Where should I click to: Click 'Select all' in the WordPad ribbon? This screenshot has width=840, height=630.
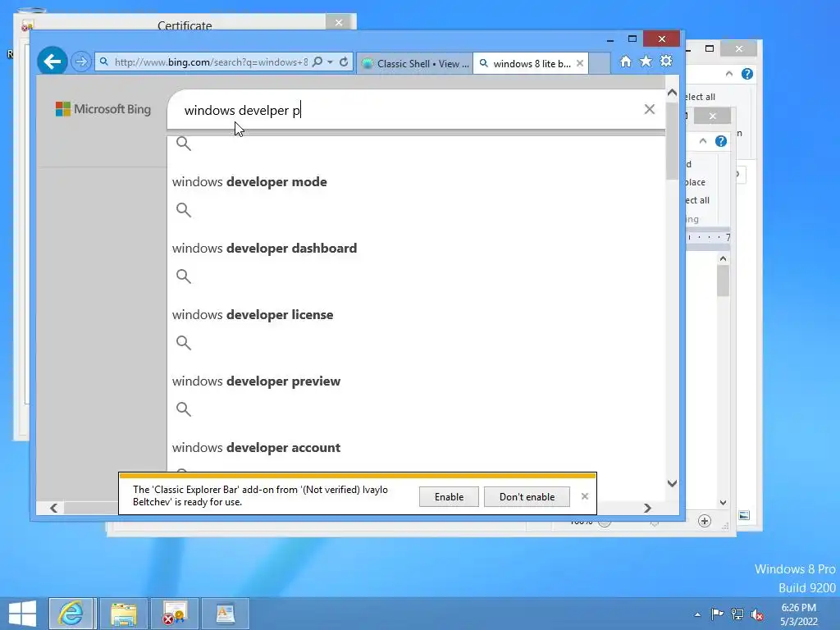click(697, 200)
